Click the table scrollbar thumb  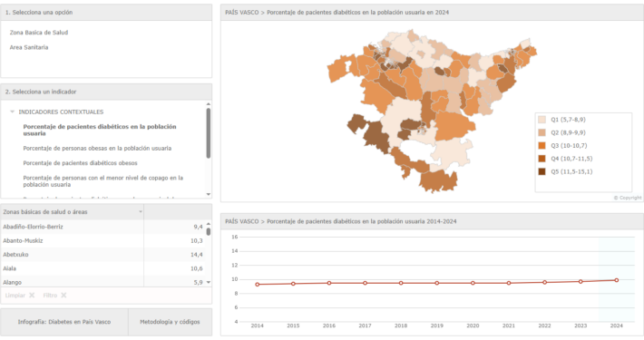coord(209,231)
